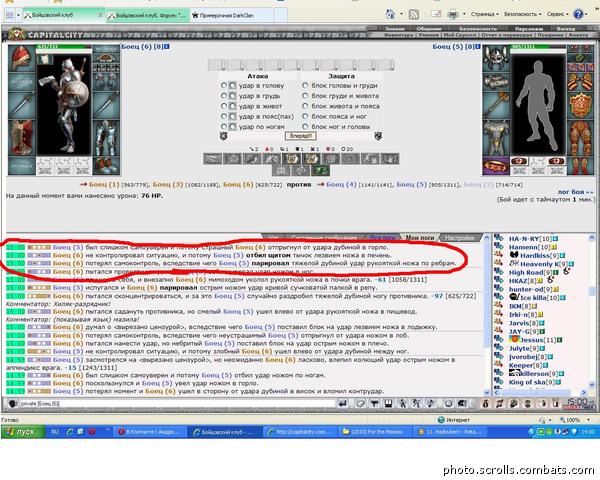Open the print dropdown arrow
Viewport: 600px width, 480px height.
[x=464, y=14]
